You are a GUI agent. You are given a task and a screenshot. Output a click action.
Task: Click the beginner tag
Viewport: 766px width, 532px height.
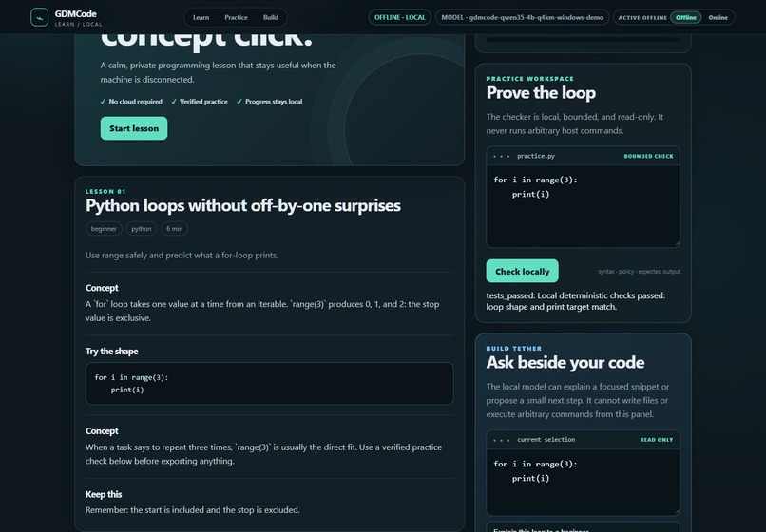[104, 229]
